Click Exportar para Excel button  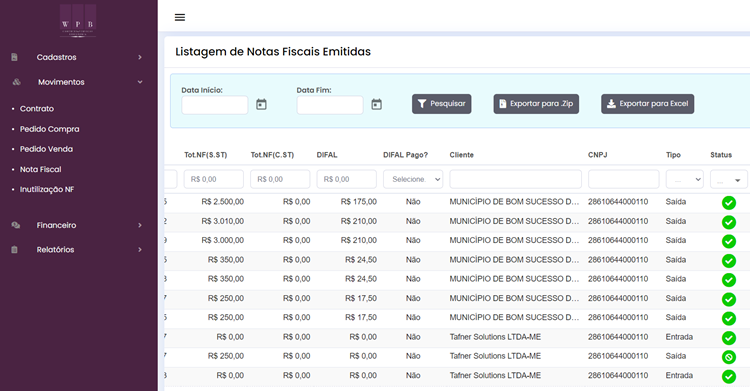coord(648,104)
